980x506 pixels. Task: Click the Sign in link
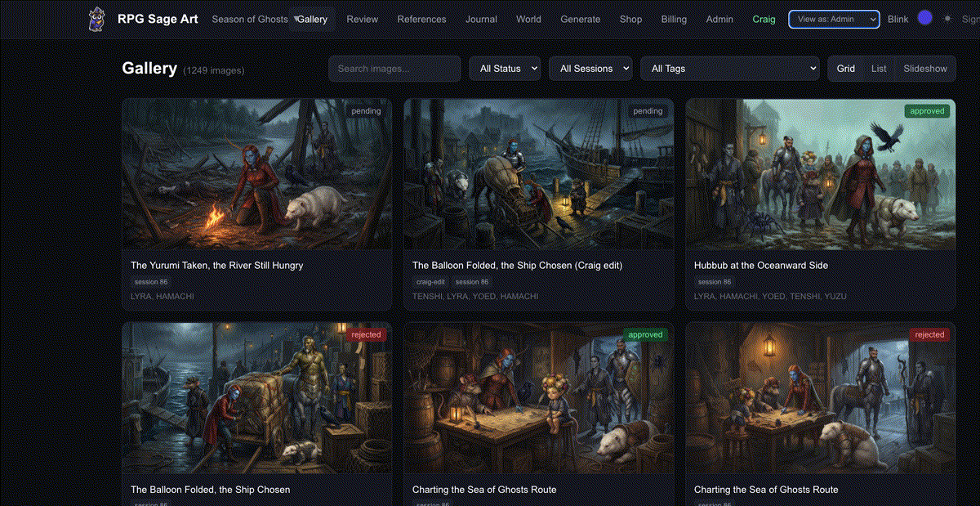971,19
